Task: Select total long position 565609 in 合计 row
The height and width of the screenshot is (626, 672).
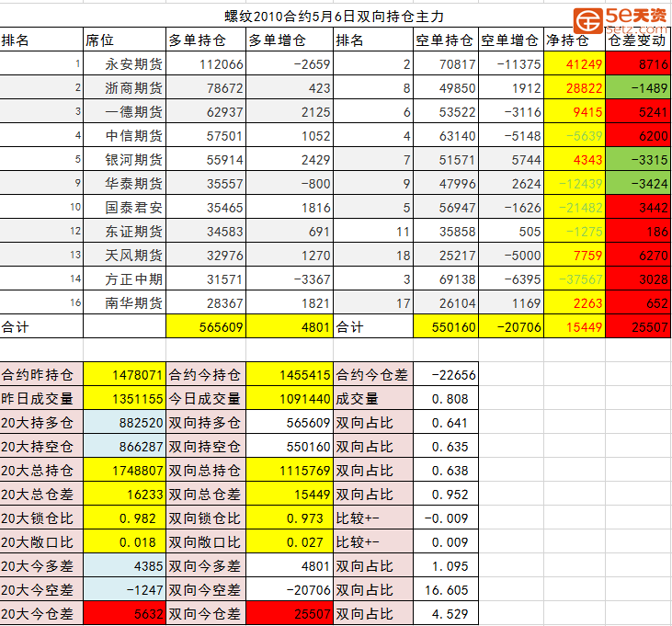Action: pyautogui.click(x=206, y=327)
